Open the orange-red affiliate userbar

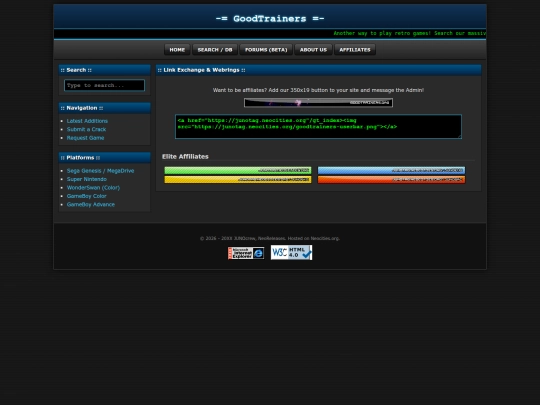point(391,179)
